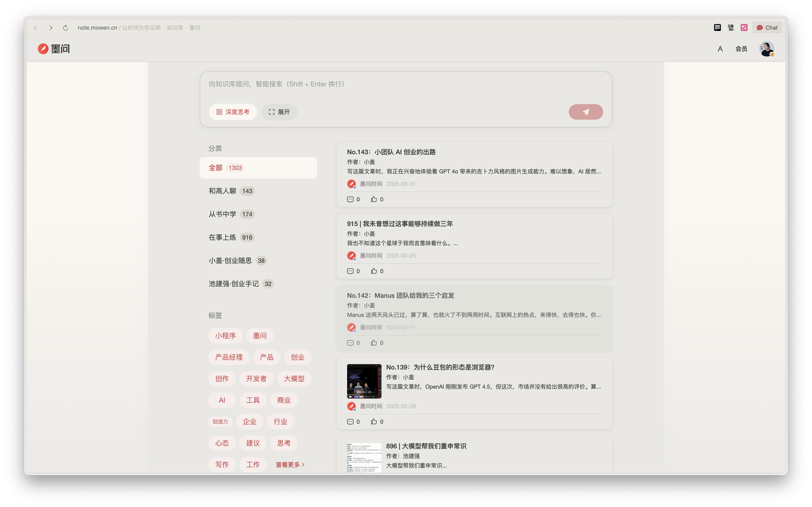The image size is (812, 507).
Task: Click the browser forward arrow
Action: [x=51, y=28]
